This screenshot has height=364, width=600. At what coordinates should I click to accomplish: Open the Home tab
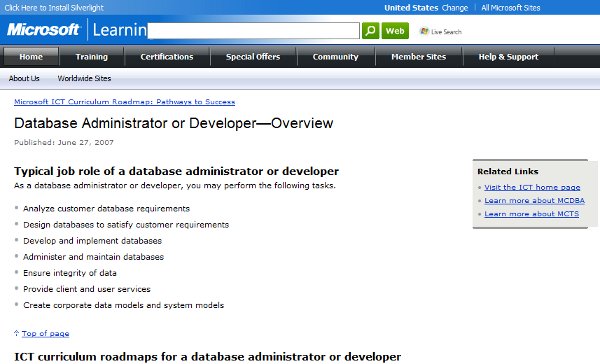point(31,57)
